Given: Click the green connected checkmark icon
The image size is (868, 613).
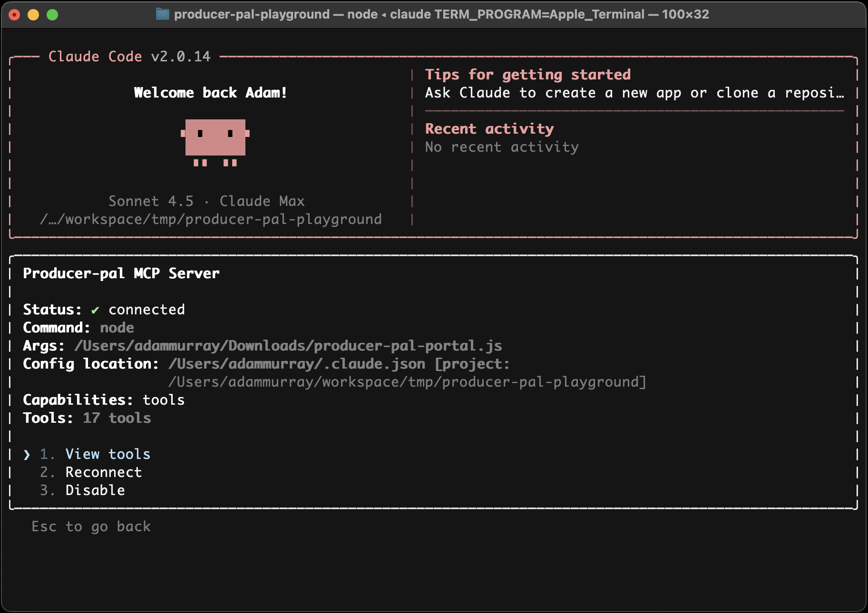Looking at the screenshot, I should 95,310.
